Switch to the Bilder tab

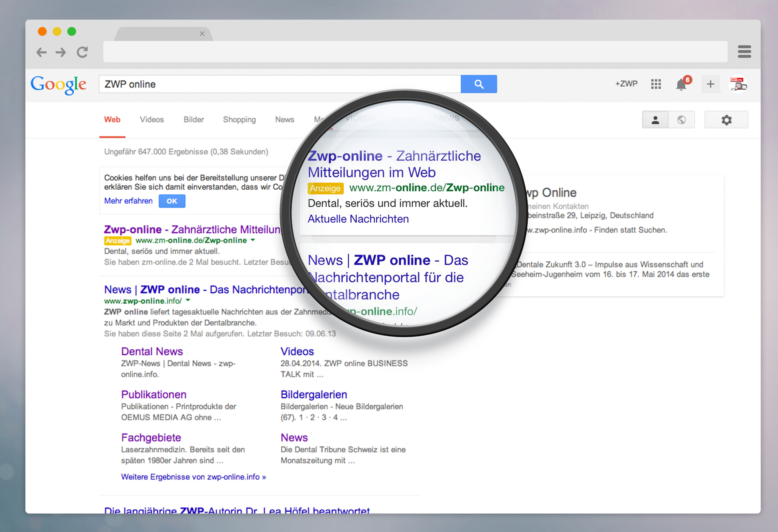click(194, 119)
